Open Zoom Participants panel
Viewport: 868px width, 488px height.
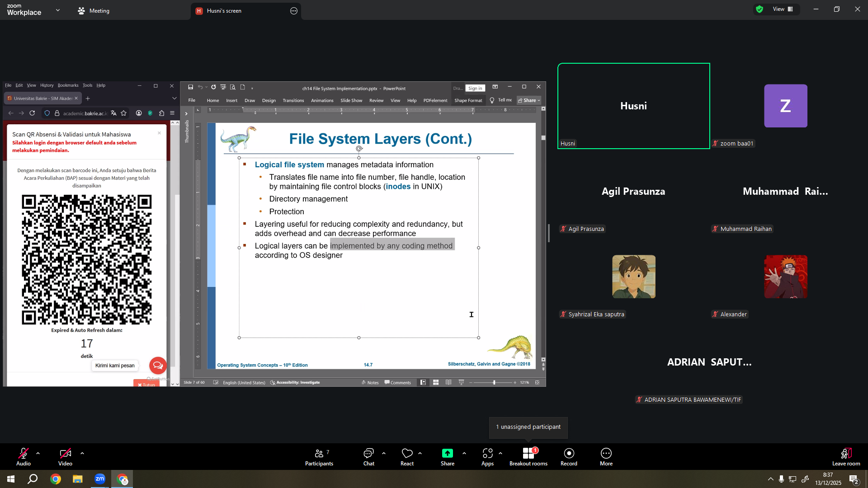319,457
